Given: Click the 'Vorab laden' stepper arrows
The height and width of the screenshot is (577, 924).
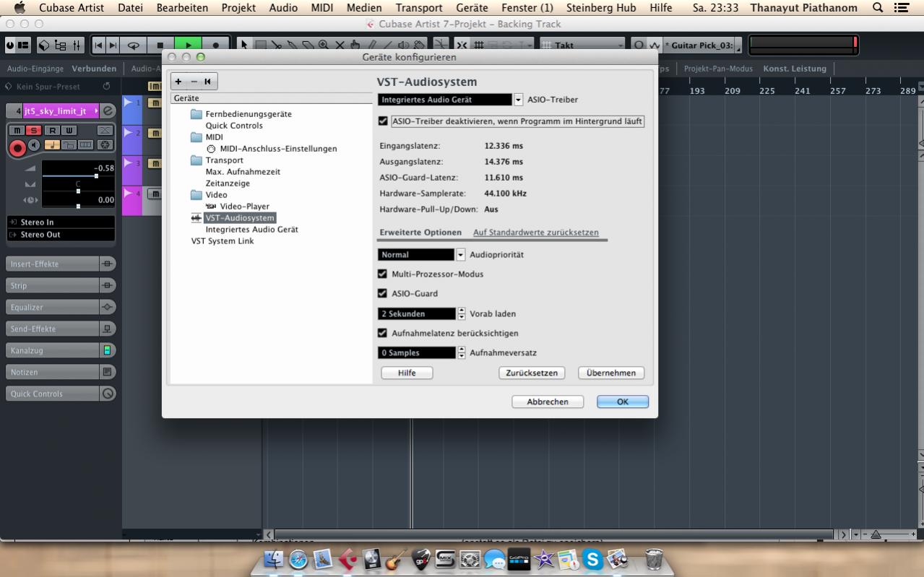Looking at the screenshot, I should (461, 313).
